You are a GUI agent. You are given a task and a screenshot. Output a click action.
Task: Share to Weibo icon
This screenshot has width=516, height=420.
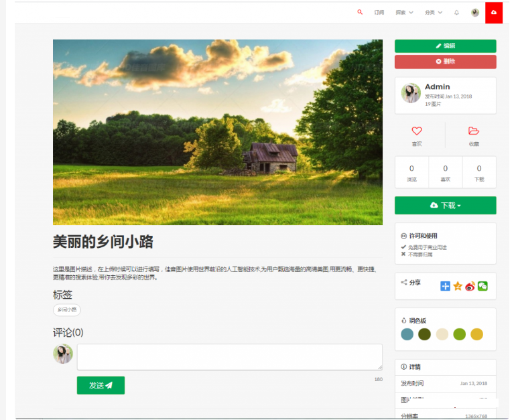pos(470,286)
